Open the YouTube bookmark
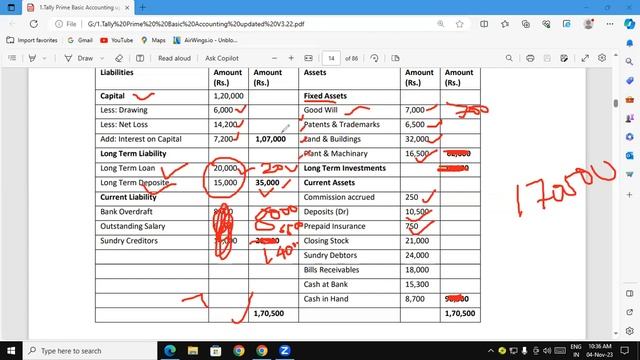Screen dimensions: 640x360 [x=117, y=40]
